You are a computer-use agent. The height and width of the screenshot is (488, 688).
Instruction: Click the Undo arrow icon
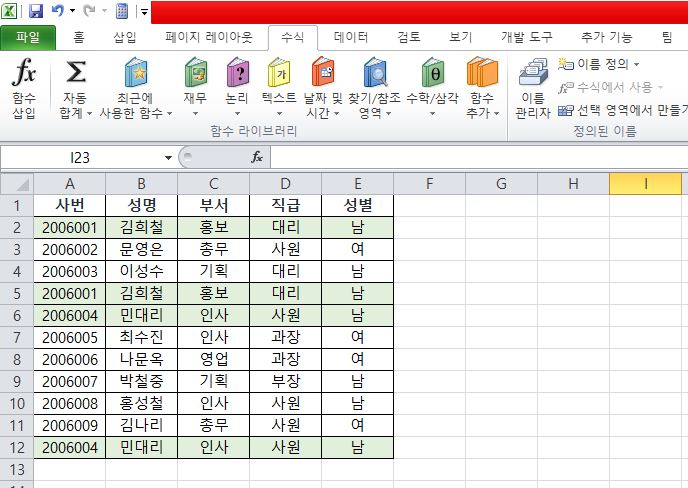click(x=57, y=11)
